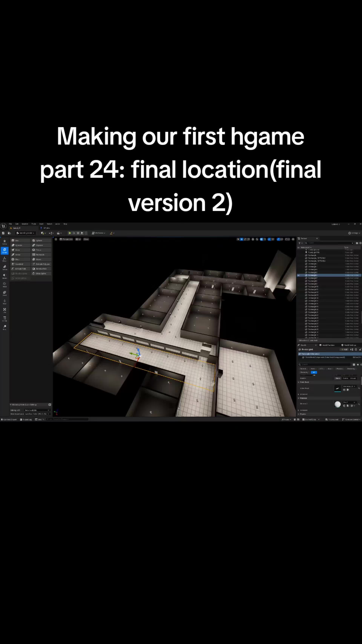
Task: Open the Window menu
Action: pos(25,224)
